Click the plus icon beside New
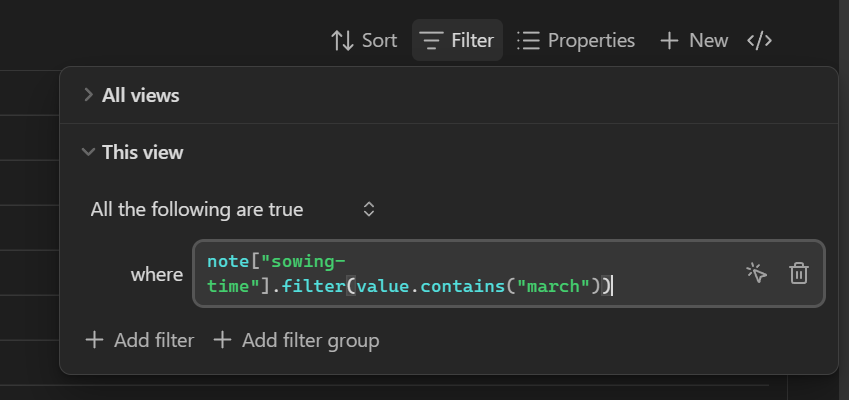This screenshot has width=849, height=400. 669,41
